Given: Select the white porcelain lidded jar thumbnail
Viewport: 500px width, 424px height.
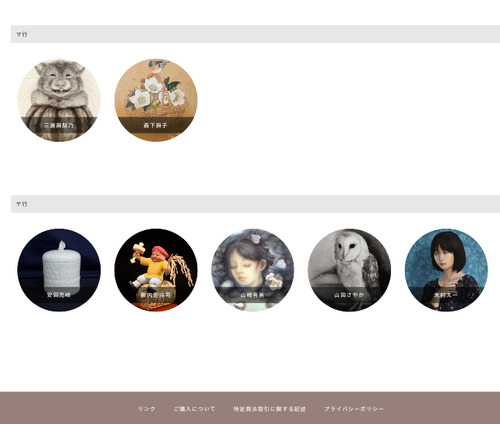Looking at the screenshot, I should point(59,270).
